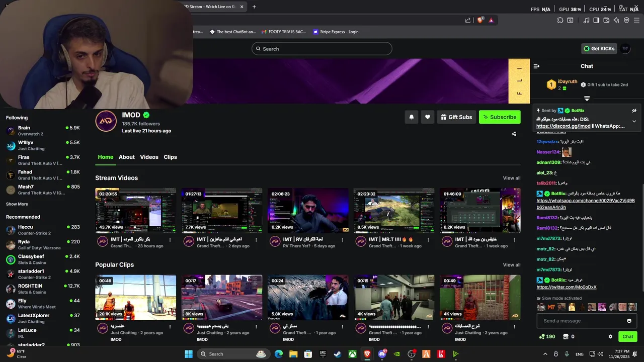
Task: Show hidden system tray icons
Action: coord(545,354)
